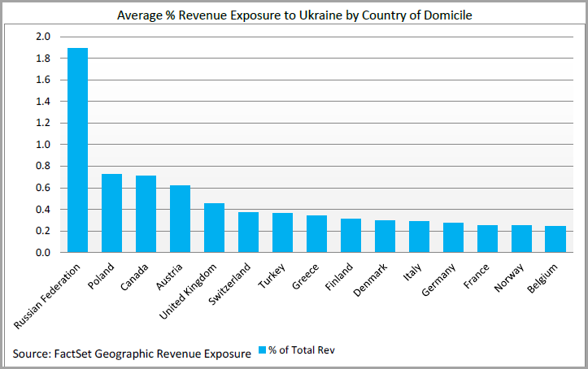This screenshot has width=588, height=369.
Task: Click the Poland bar in the chart
Action: coord(111,213)
